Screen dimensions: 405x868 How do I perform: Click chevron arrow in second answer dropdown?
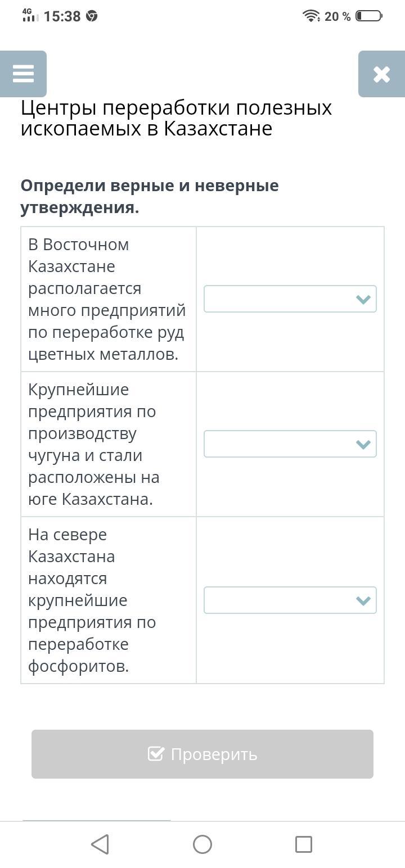[363, 445]
